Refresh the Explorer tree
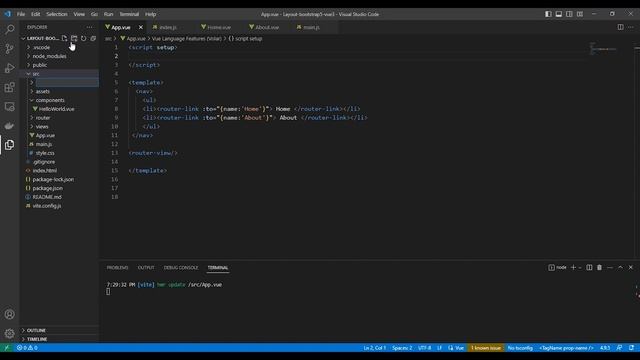Viewport: 640px width, 360px height. click(84, 38)
